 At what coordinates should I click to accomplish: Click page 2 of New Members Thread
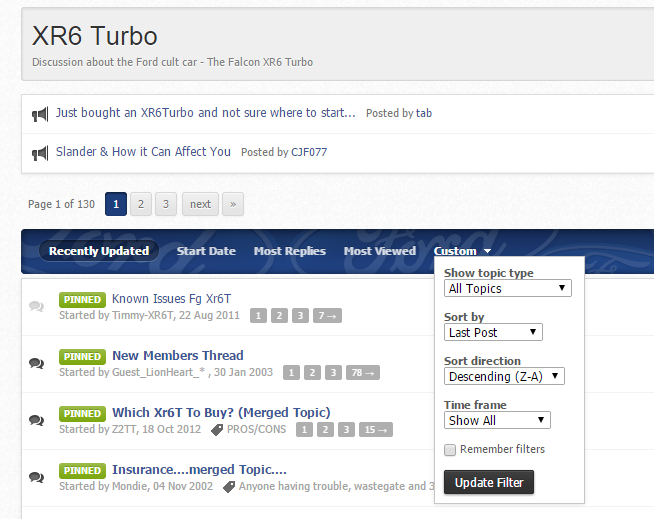(312, 373)
